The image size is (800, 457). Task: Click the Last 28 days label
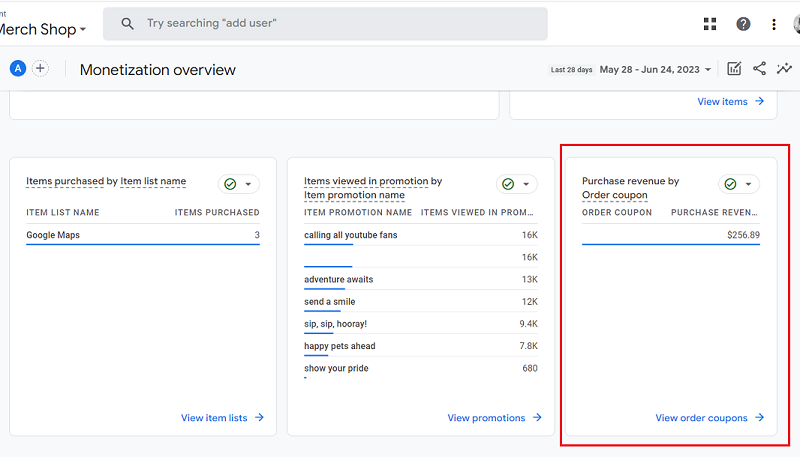point(571,70)
